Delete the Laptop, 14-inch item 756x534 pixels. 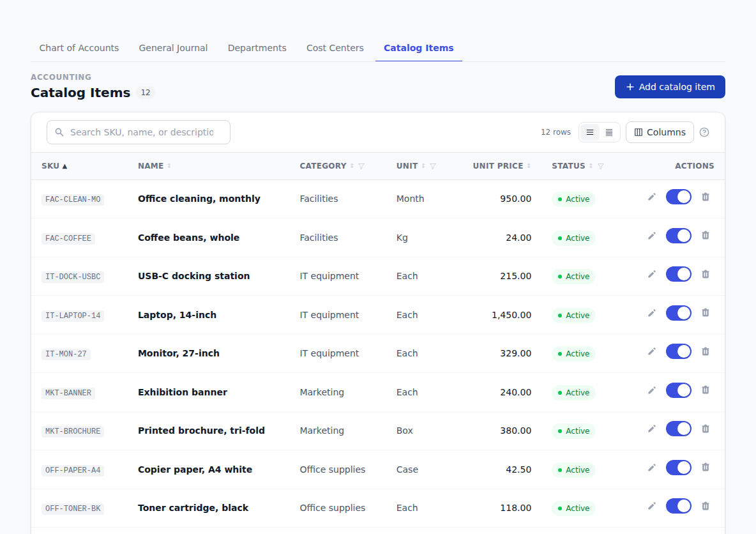click(706, 313)
